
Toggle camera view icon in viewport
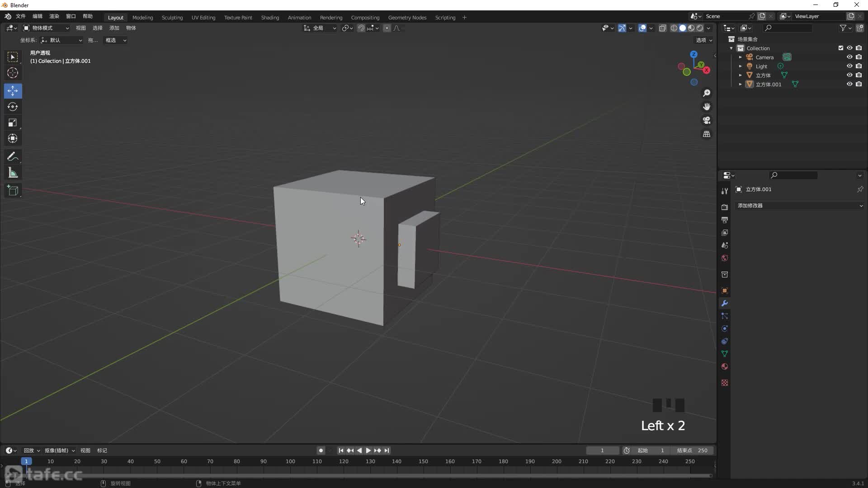706,120
